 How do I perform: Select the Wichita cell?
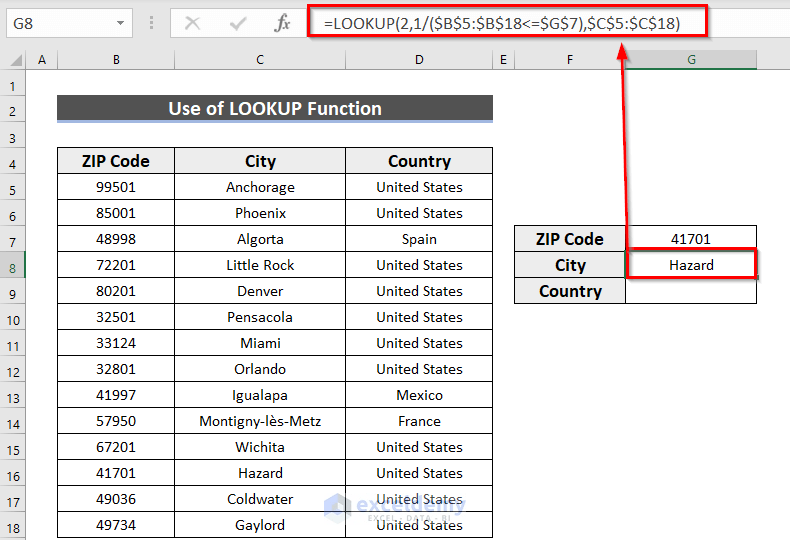pos(260,447)
